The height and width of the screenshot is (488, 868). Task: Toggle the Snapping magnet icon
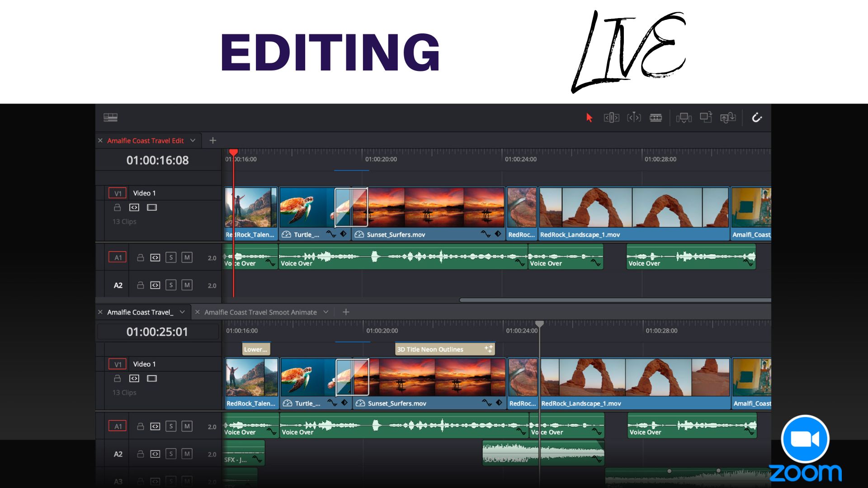click(x=757, y=118)
